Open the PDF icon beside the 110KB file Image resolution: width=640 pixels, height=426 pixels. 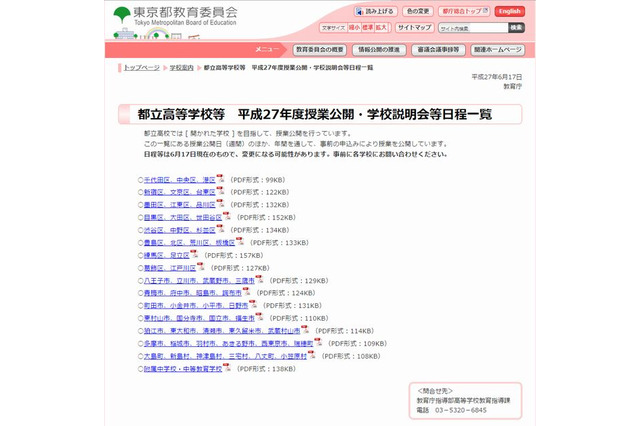pyautogui.click(x=260, y=317)
